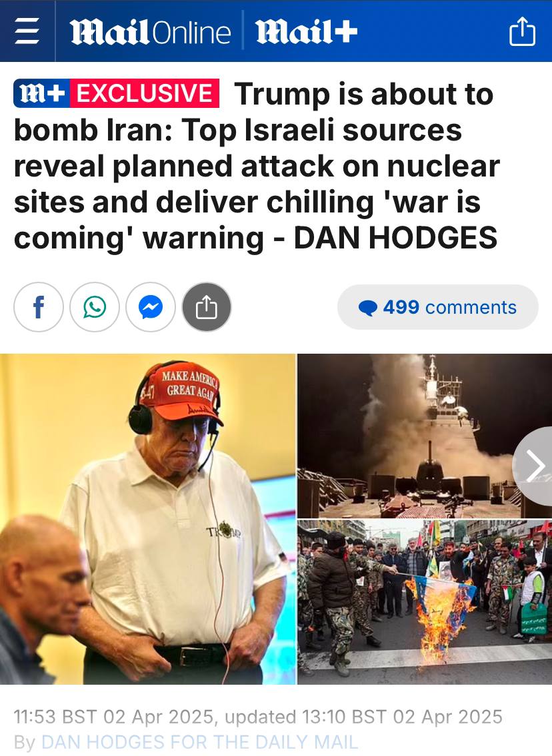Share article via WhatsApp

coord(95,307)
